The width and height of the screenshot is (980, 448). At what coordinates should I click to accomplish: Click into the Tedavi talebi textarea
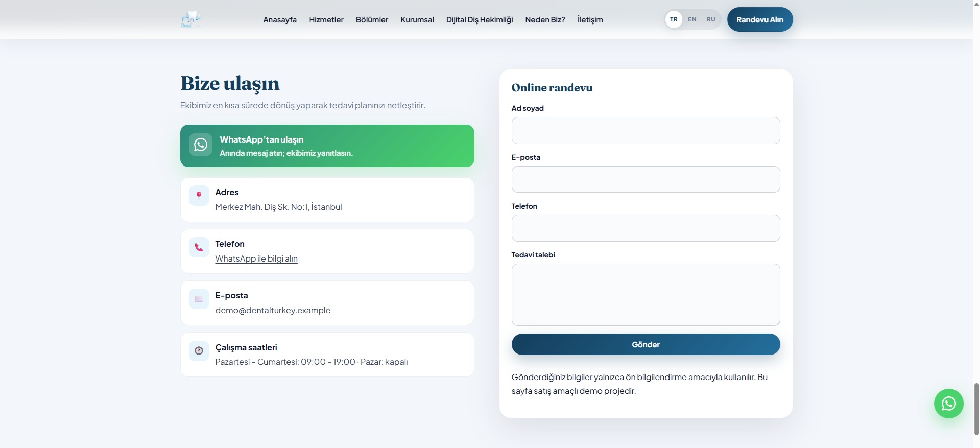[x=646, y=295]
